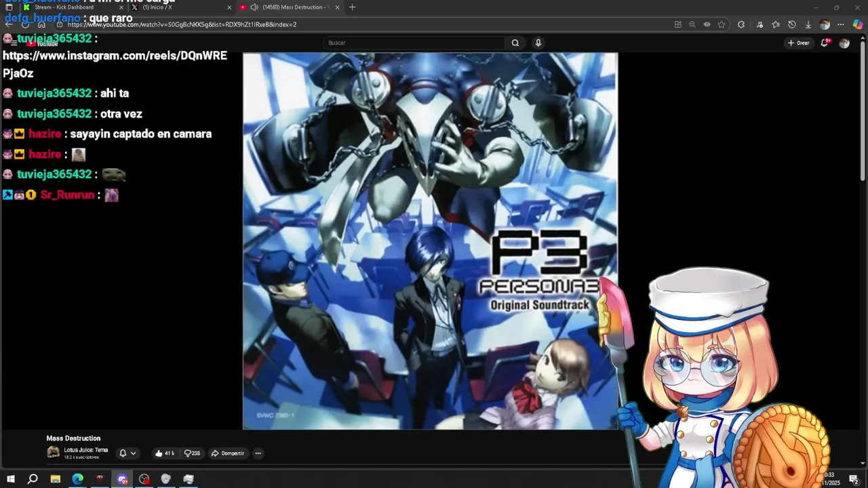Open File Explorer from taskbar
Viewport: 868px width, 488px height.
56,479
